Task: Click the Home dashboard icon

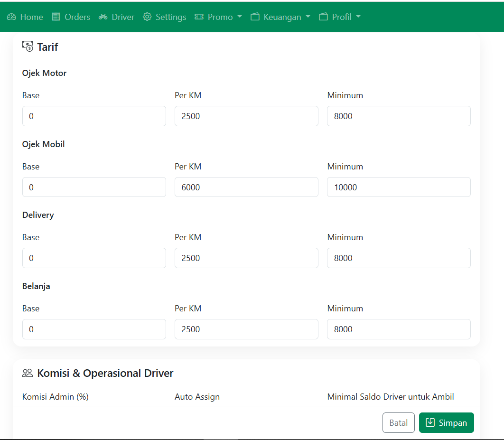Action: point(11,17)
